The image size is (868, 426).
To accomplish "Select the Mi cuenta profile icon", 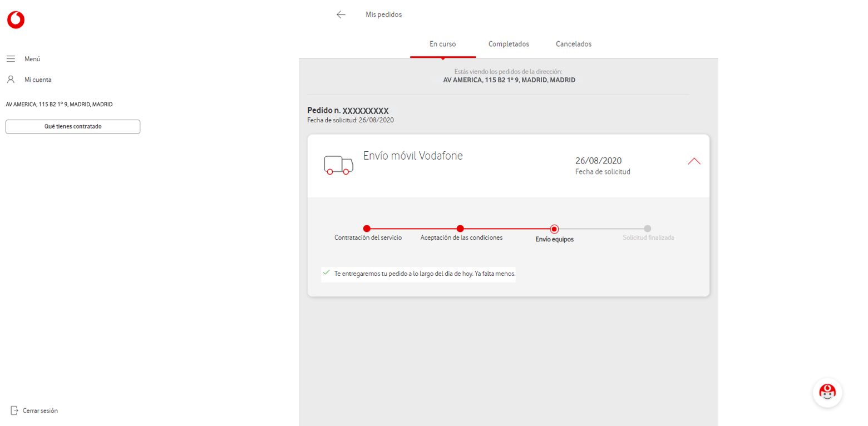I will [x=11, y=79].
